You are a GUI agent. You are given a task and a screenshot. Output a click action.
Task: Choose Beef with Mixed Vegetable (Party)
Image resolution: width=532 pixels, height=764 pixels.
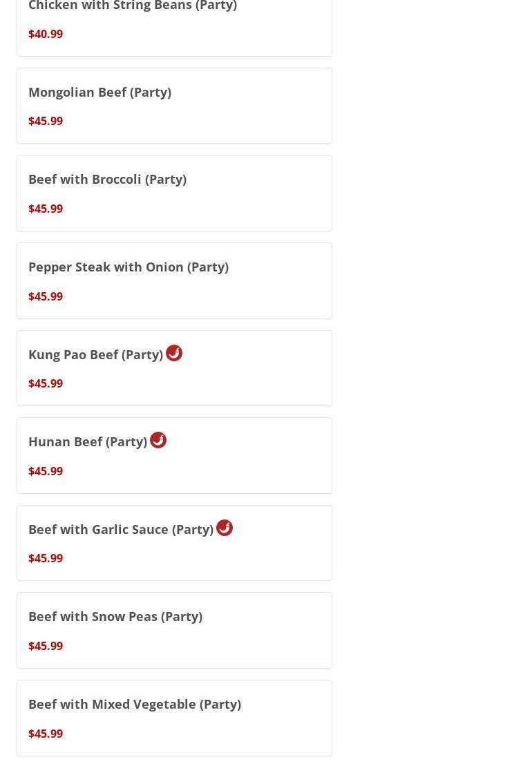pos(134,704)
